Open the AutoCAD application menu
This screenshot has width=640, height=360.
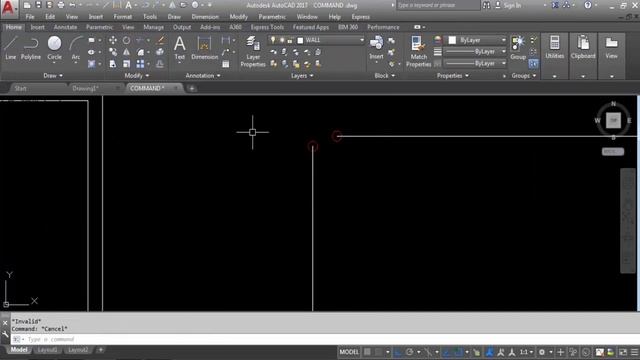8,8
